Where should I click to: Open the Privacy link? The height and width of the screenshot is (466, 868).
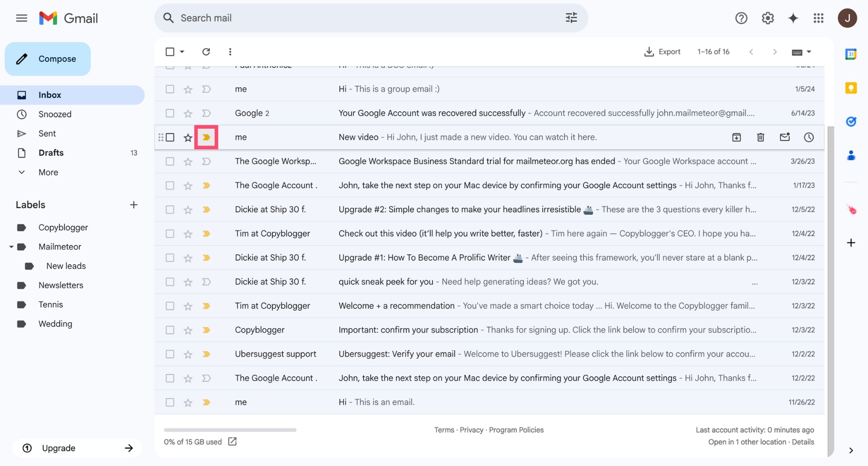point(471,430)
